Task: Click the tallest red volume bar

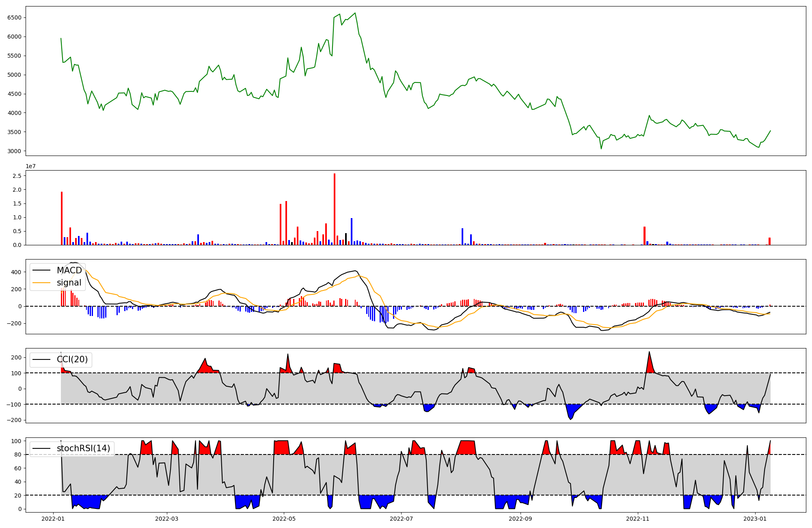Action: click(335, 209)
